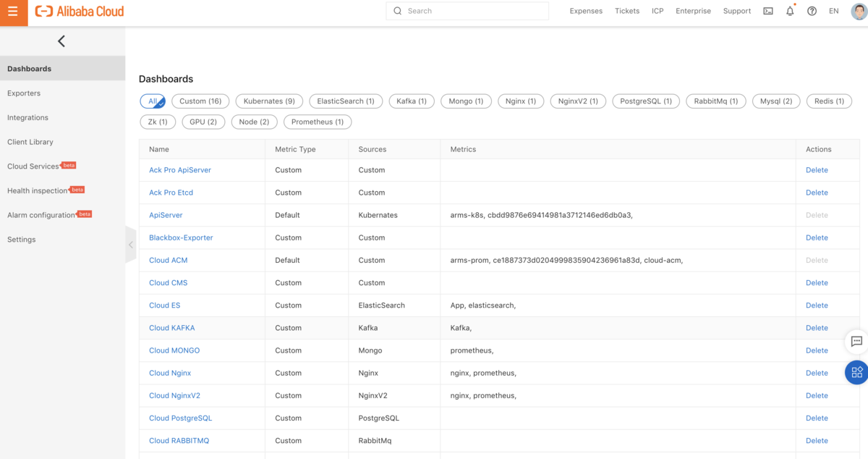Open the Cloud NginxV2 dashboard
The image size is (868, 459).
click(x=174, y=395)
